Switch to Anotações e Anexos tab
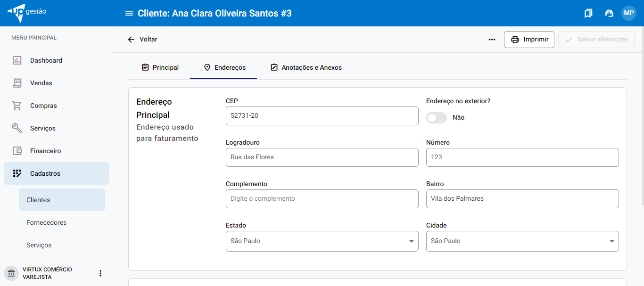This screenshot has height=286, width=644. click(x=306, y=67)
